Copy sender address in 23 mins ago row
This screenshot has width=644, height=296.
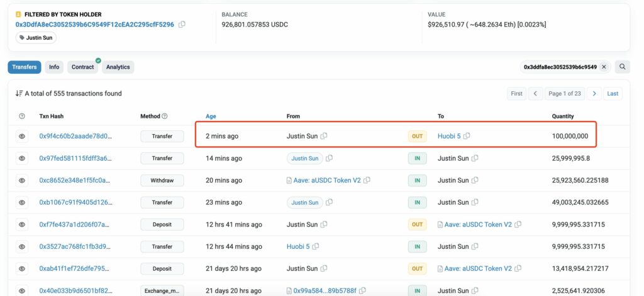pyautogui.click(x=329, y=202)
